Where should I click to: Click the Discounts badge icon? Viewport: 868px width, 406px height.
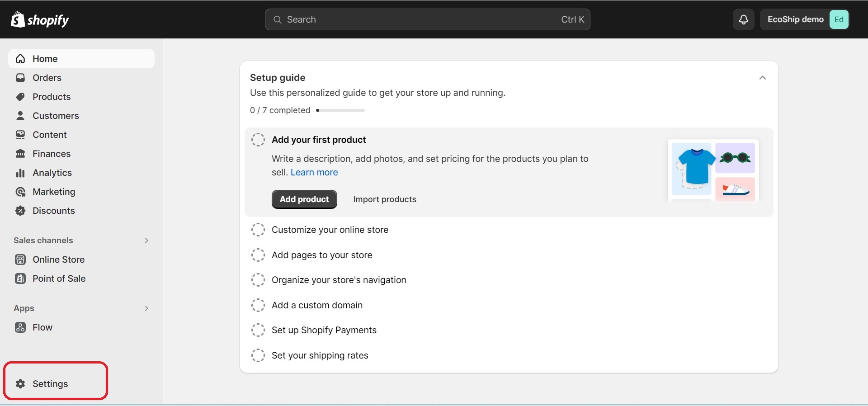pyautogui.click(x=20, y=211)
